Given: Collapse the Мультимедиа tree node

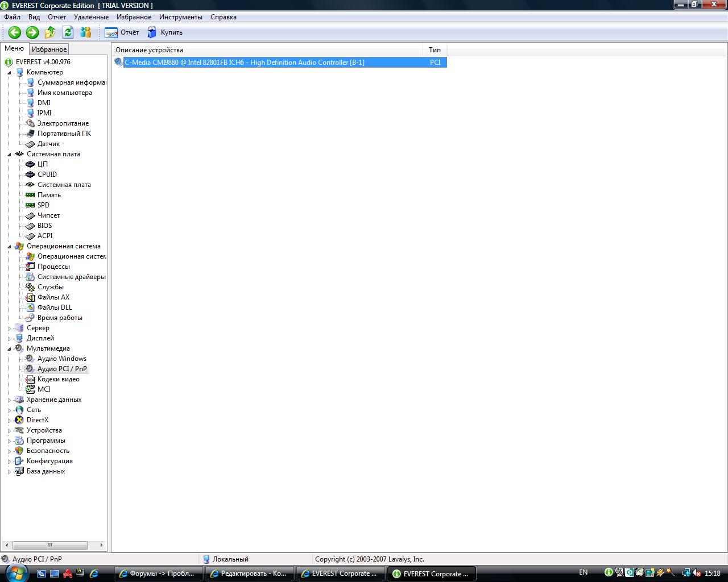Looking at the screenshot, I should [10, 349].
